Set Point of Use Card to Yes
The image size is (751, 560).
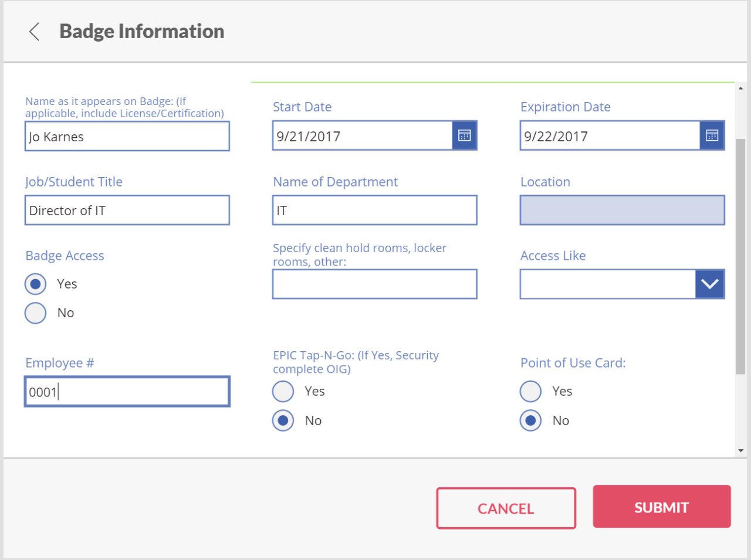(531, 392)
